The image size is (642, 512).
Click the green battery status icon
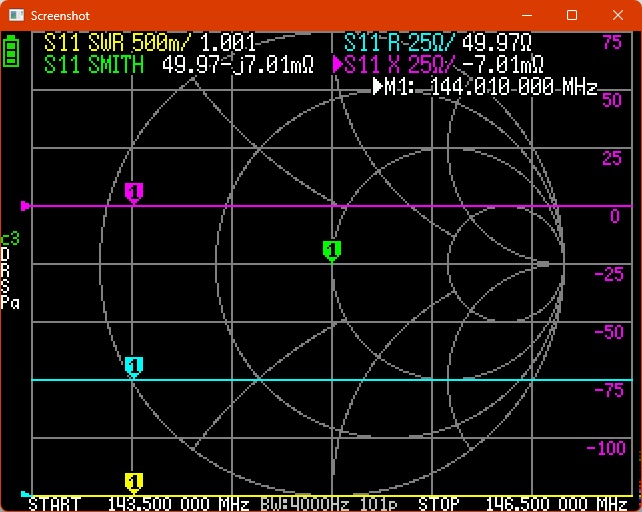(x=12, y=52)
